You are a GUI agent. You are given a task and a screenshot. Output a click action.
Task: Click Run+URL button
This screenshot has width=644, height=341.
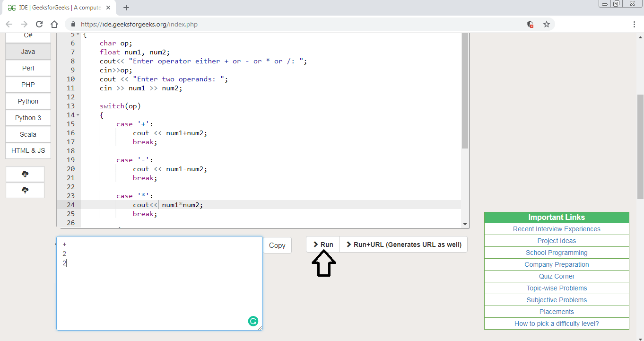(x=403, y=245)
